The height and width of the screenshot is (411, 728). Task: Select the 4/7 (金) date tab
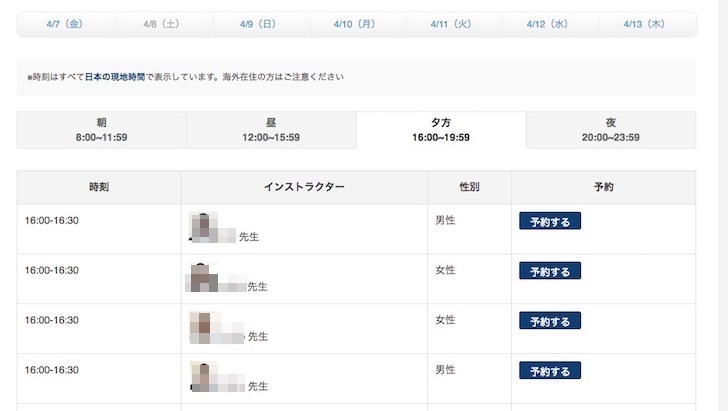[x=65, y=24]
